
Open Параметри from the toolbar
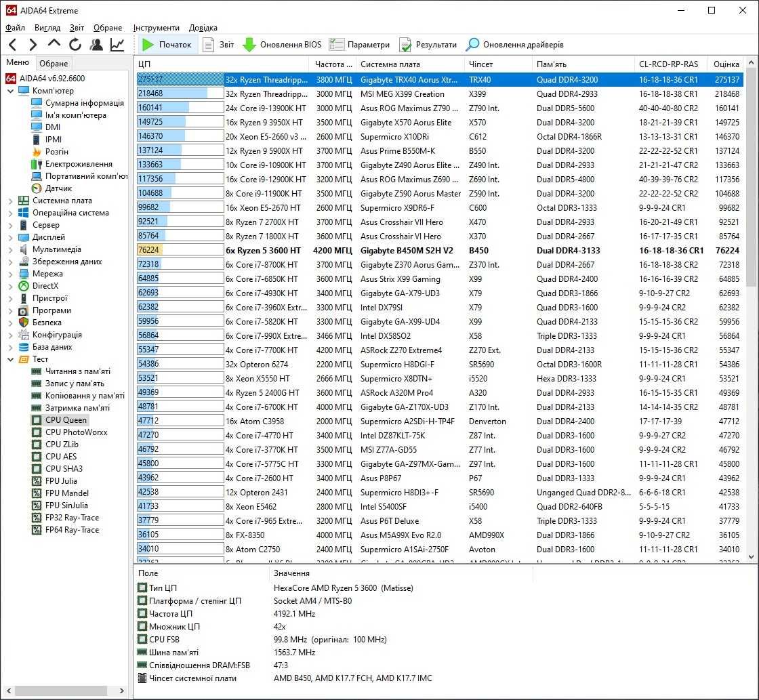(360, 45)
